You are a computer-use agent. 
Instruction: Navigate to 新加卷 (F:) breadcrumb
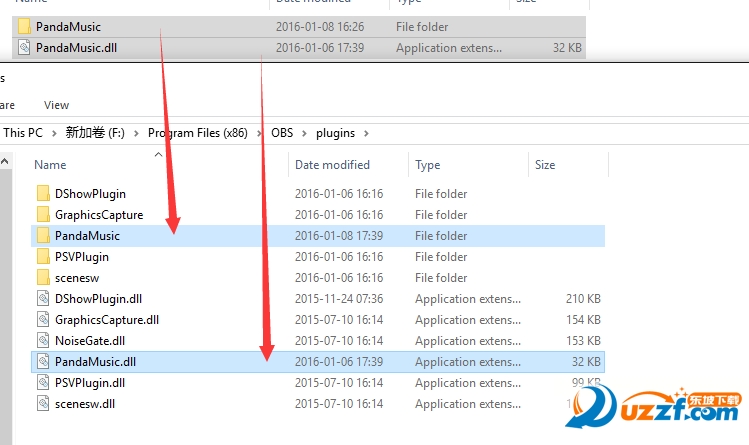coord(95,133)
